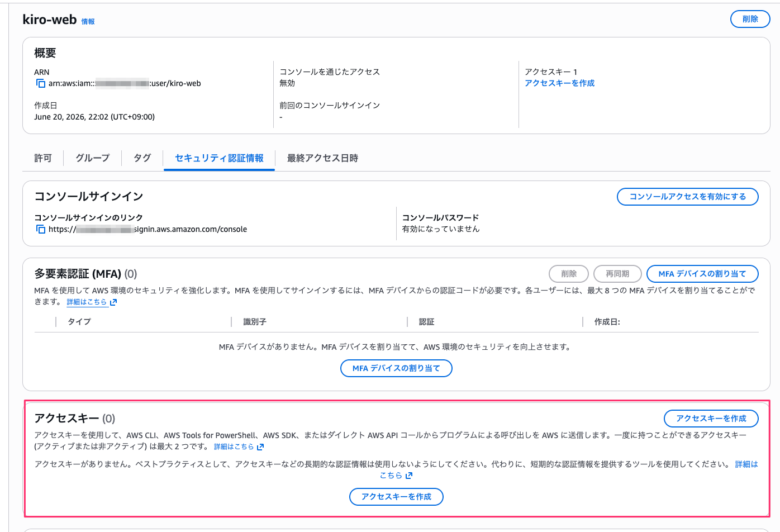Image resolution: width=780 pixels, height=532 pixels.
Task: Click コンソールアクセスを有効にする button
Action: (687, 197)
